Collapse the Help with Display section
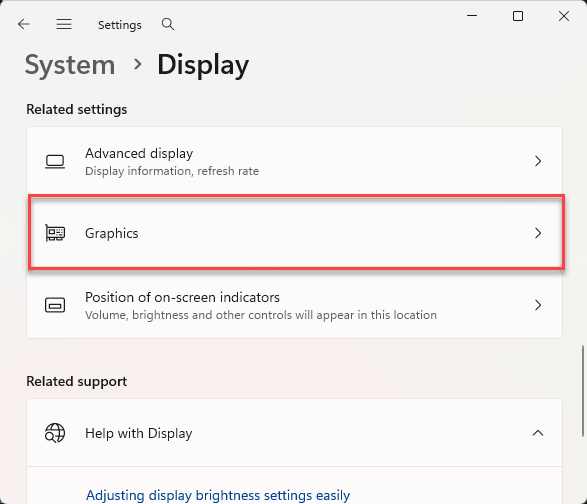 point(538,433)
